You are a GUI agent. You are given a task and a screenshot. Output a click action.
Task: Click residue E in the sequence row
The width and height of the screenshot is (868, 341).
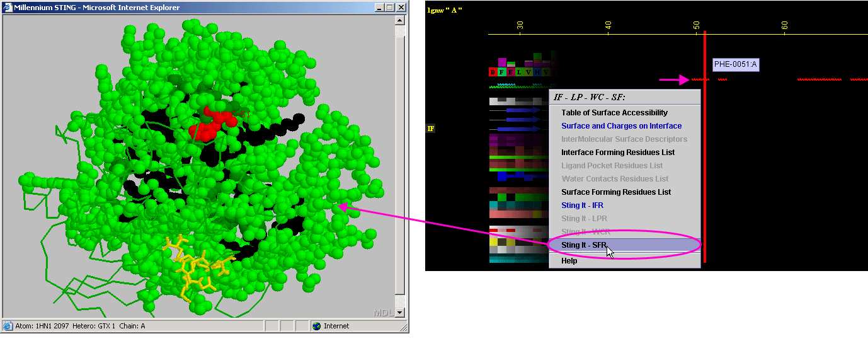[x=511, y=72]
